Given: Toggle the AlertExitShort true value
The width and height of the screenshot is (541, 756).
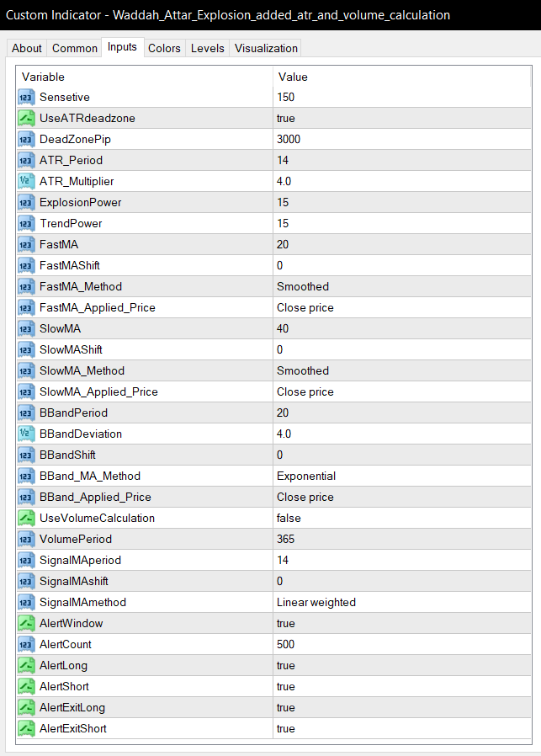Looking at the screenshot, I should pos(402,728).
